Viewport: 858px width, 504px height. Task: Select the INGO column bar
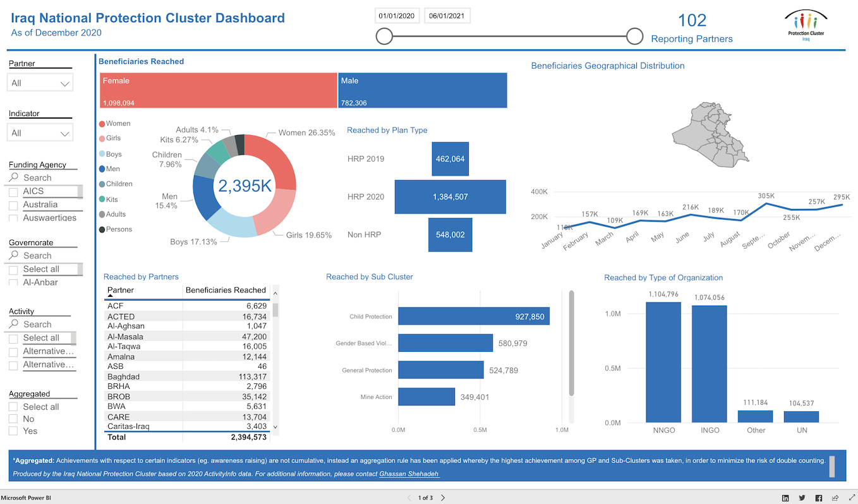(x=709, y=364)
